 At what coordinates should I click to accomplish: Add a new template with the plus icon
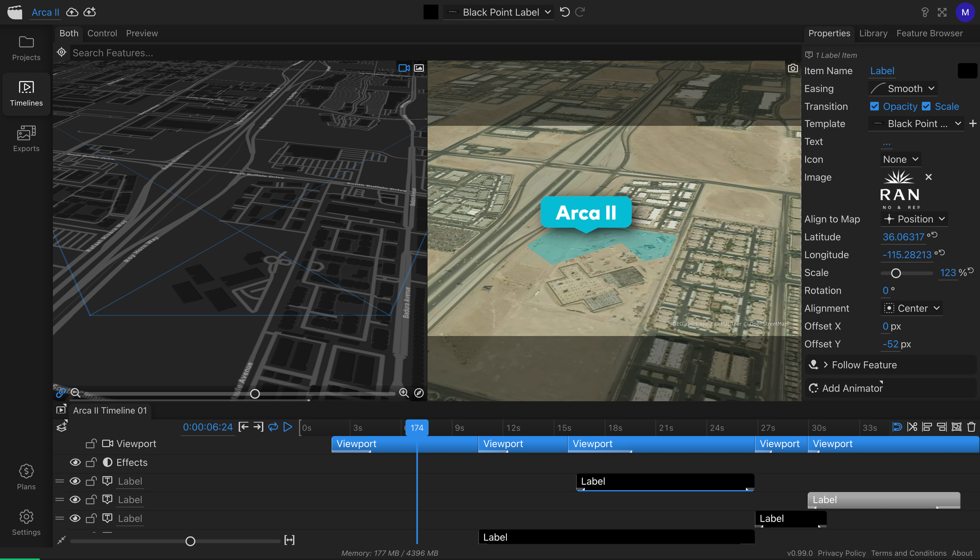973,124
